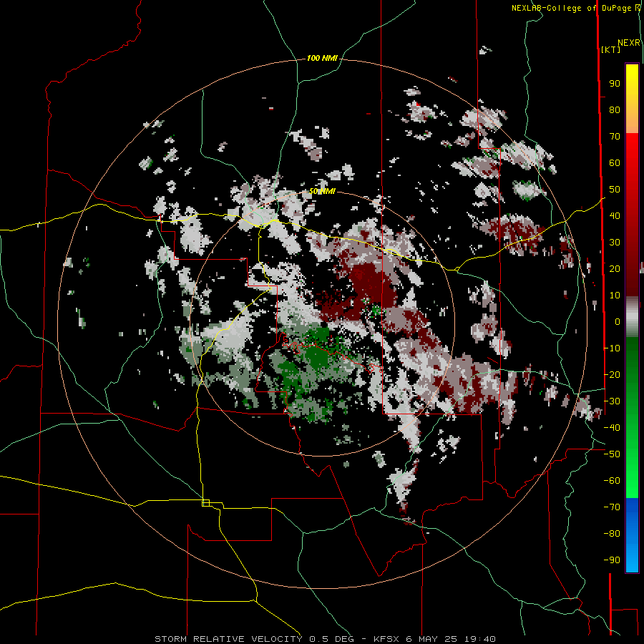Select the 90 value on the velocity scale
This screenshot has width=644, height=644.
tap(615, 84)
